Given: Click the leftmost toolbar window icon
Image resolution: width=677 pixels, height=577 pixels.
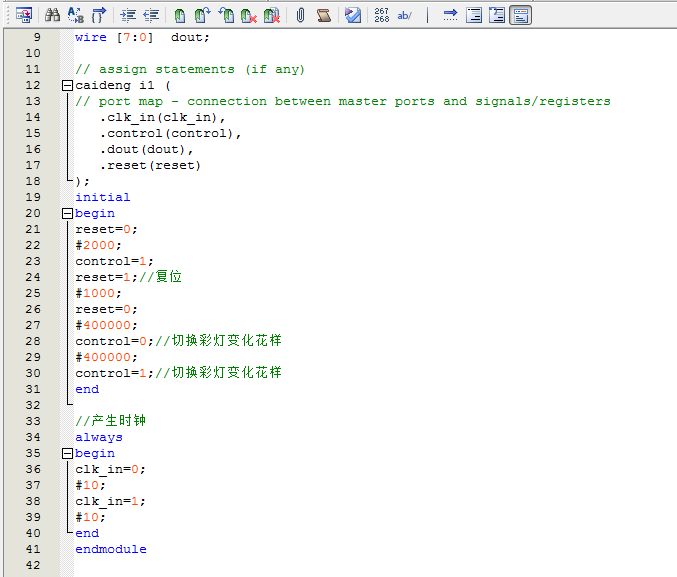Looking at the screenshot, I should click(x=24, y=15).
